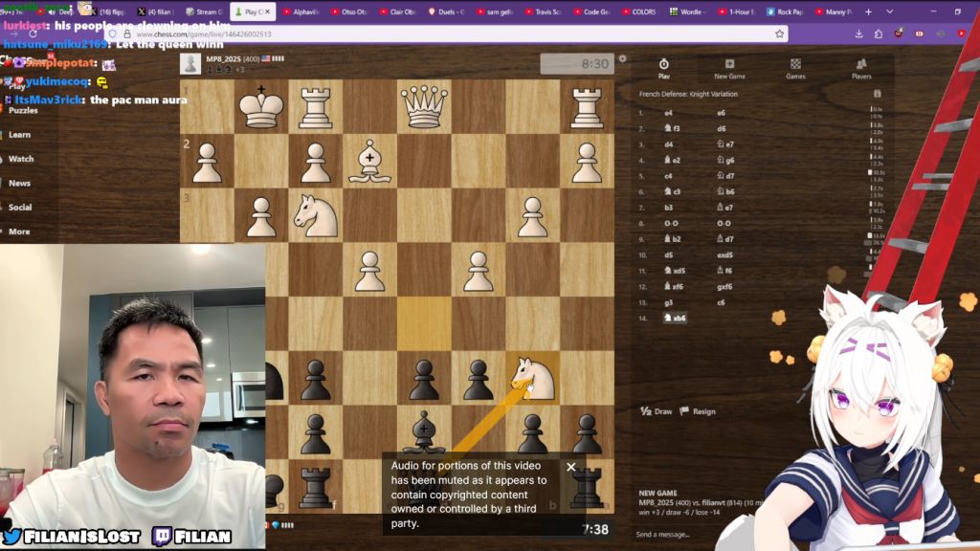
Task: Switch to the Travis Sc browser tab
Action: point(542,11)
